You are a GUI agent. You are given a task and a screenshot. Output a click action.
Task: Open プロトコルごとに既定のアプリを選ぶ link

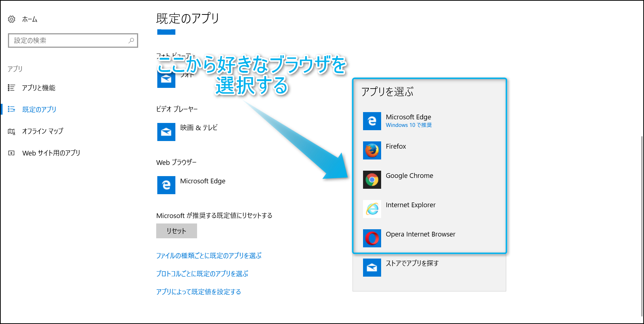tap(202, 274)
